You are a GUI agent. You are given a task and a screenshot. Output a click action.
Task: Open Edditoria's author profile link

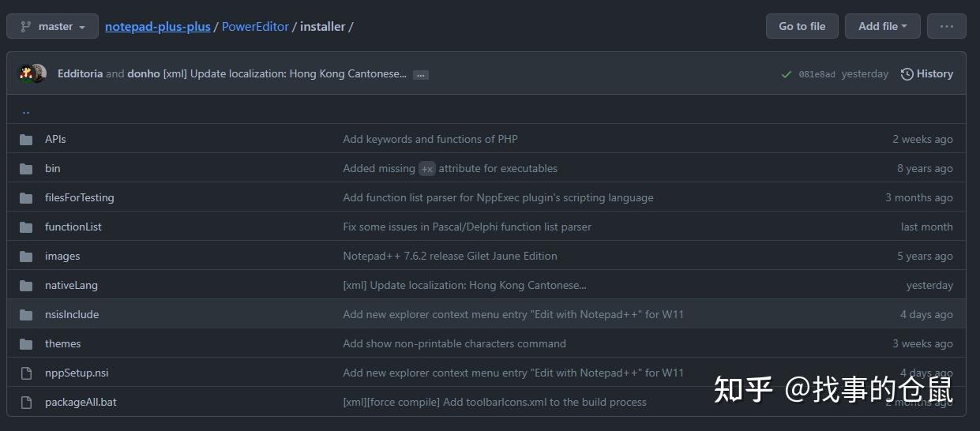(80, 73)
